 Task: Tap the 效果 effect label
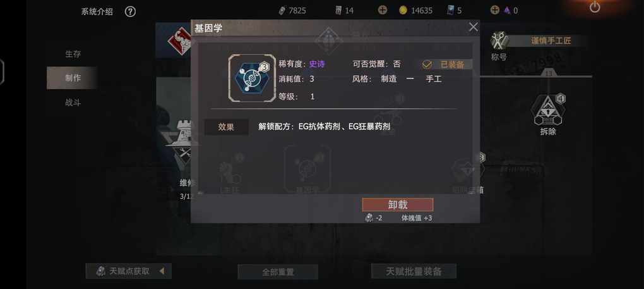226,127
